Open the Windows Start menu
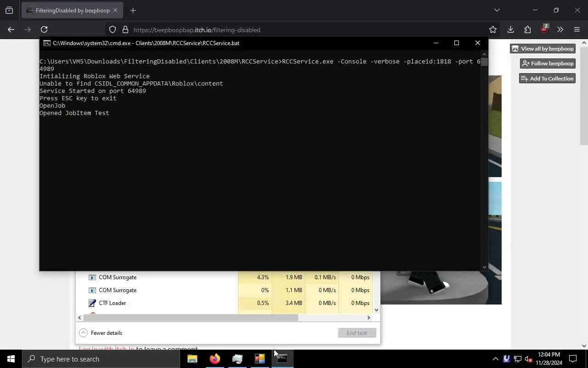588x368 pixels. click(x=11, y=359)
